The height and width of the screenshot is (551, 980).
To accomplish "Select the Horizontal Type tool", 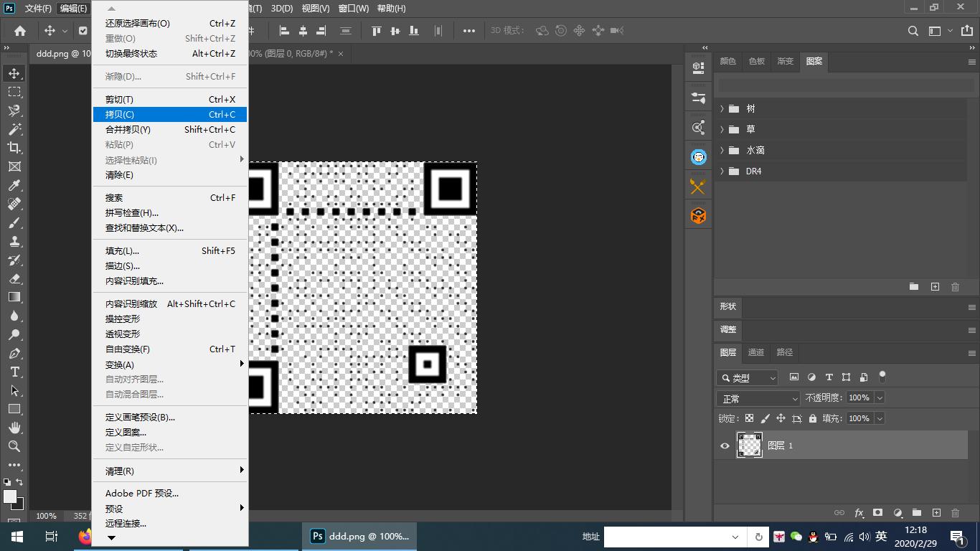I will click(x=14, y=372).
